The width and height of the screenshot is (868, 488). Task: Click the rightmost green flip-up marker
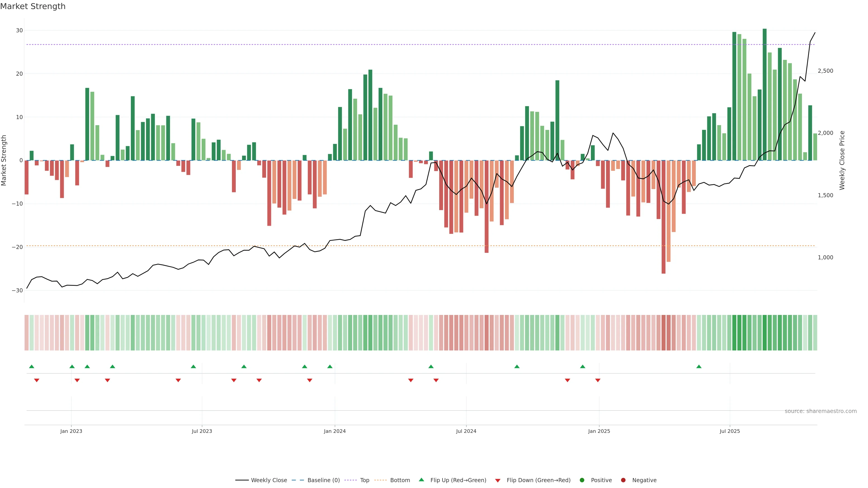[x=699, y=366]
